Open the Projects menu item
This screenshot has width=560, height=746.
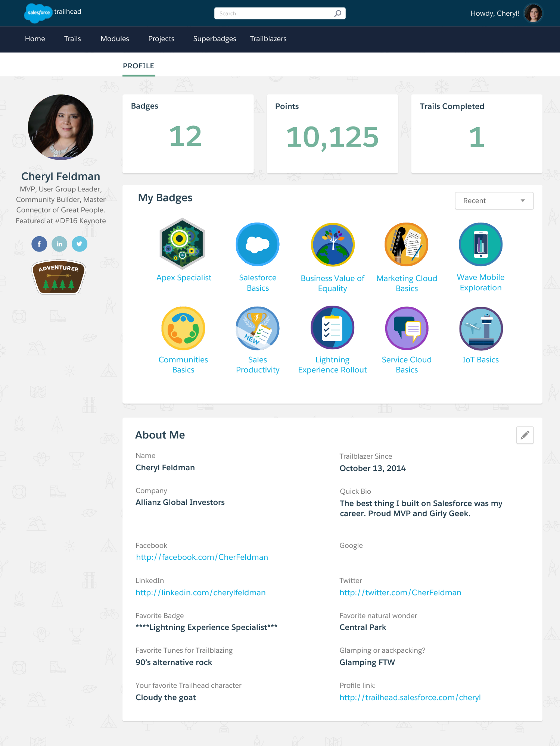(x=161, y=39)
